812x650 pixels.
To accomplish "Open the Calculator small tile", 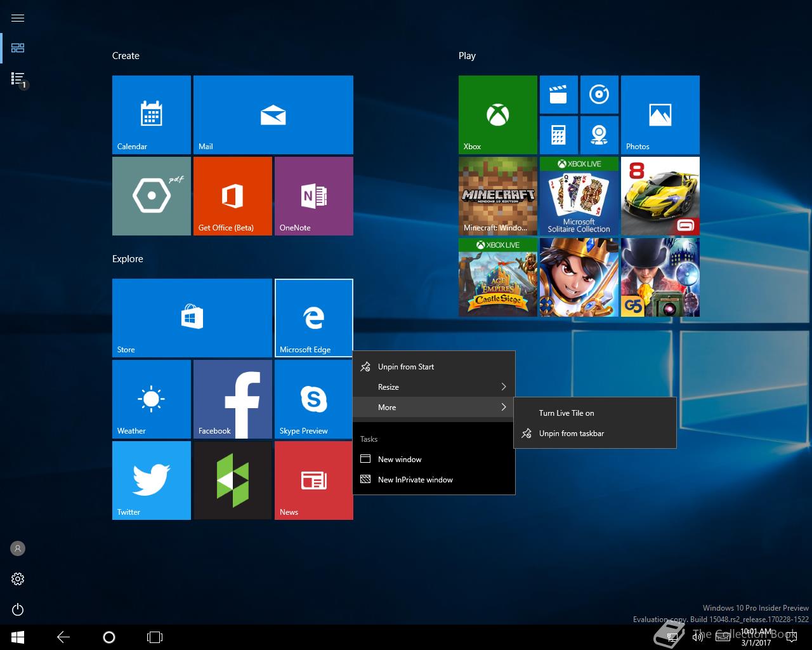I will pos(559,135).
